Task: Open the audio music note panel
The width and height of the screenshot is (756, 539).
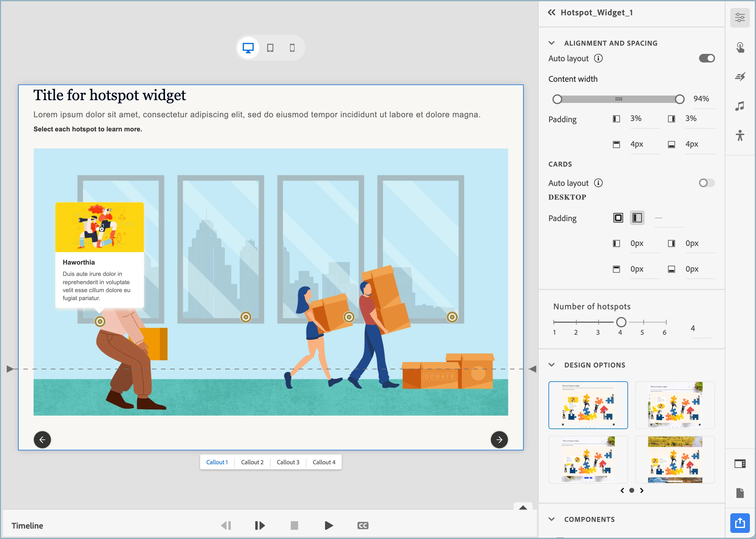Action: [740, 106]
